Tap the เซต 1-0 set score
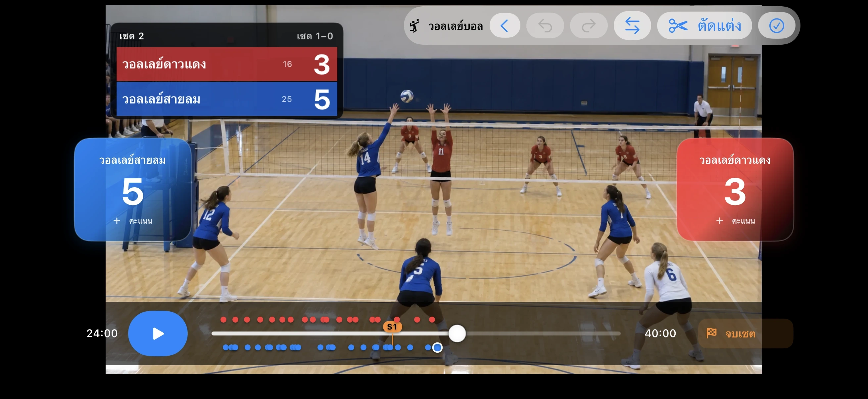868x399 pixels. coord(315,36)
